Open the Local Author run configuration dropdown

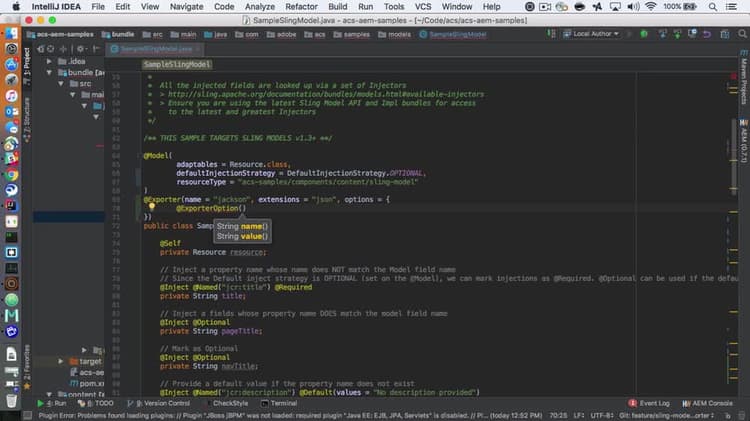pyautogui.click(x=592, y=34)
